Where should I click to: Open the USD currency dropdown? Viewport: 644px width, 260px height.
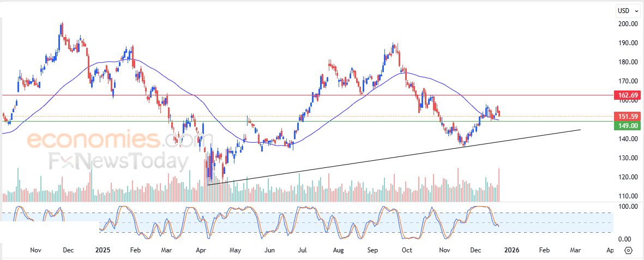(628, 11)
